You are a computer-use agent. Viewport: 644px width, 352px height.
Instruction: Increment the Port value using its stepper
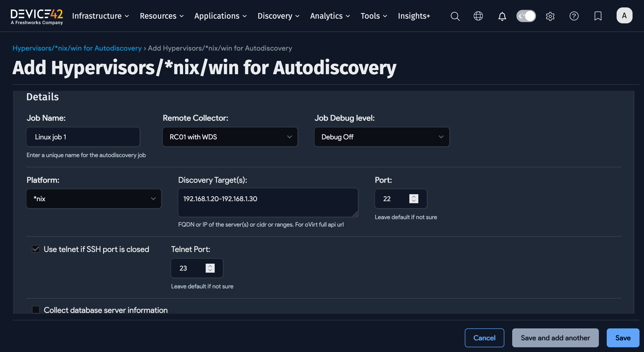click(414, 197)
